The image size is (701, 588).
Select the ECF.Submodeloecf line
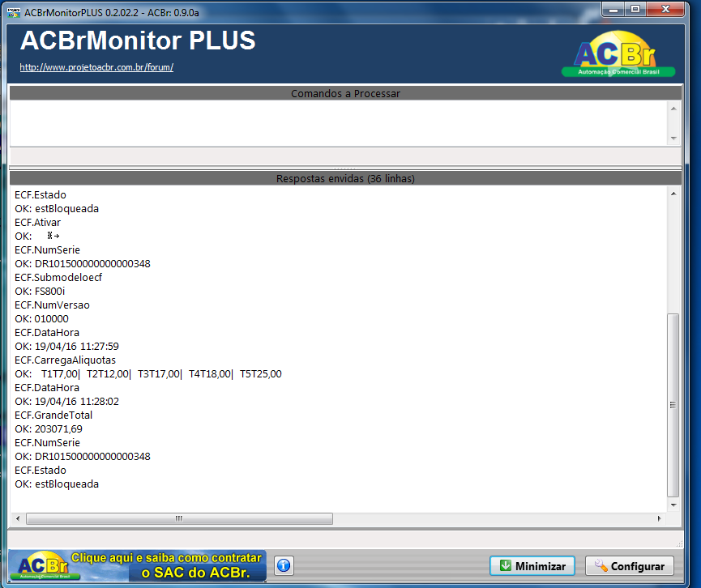coord(58,278)
